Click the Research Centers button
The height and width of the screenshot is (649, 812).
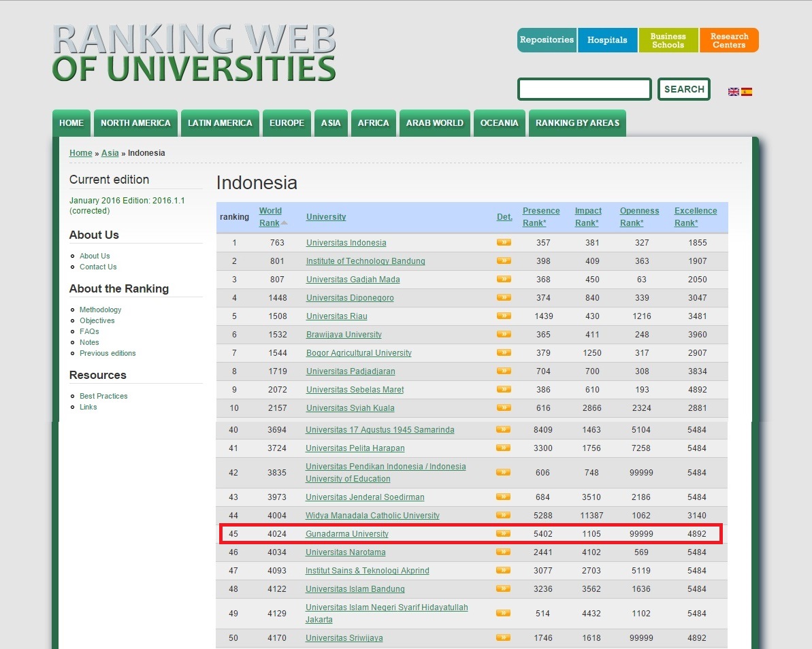click(x=729, y=40)
